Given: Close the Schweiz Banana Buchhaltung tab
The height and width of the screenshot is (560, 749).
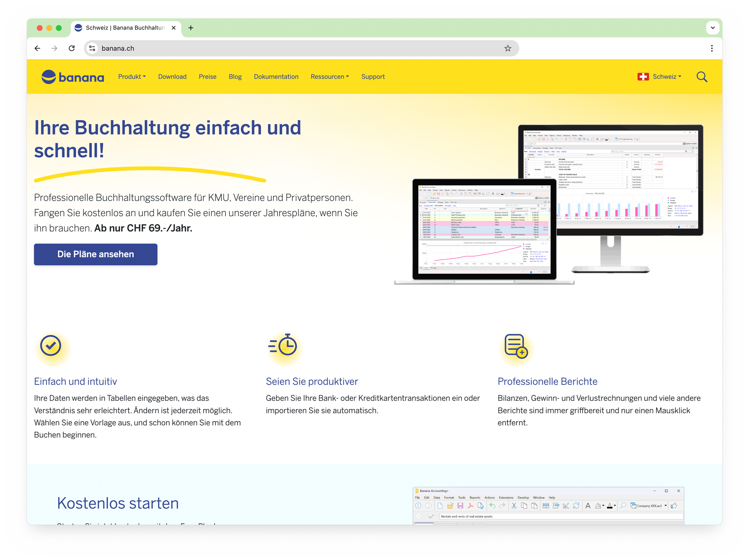Looking at the screenshot, I should pyautogui.click(x=174, y=28).
